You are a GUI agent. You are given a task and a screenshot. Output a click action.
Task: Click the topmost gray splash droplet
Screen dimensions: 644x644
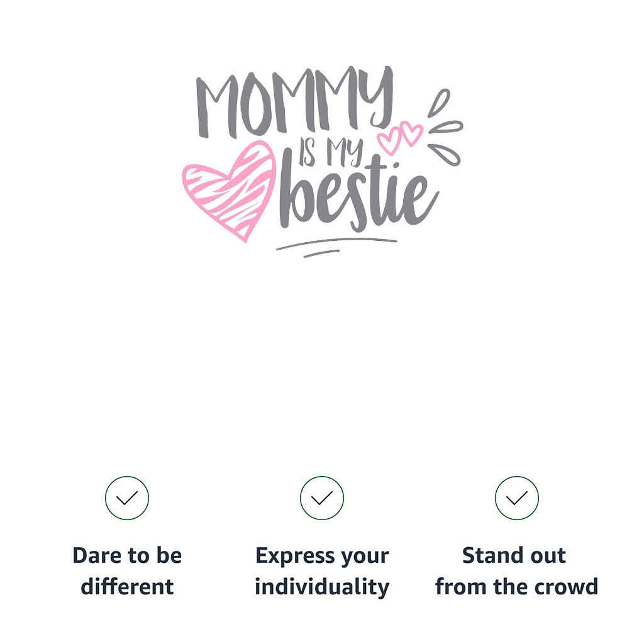pyautogui.click(x=440, y=103)
